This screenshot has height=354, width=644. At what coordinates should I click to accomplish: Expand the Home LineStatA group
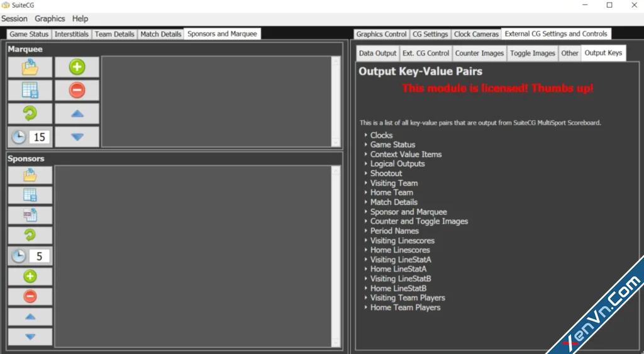point(365,269)
